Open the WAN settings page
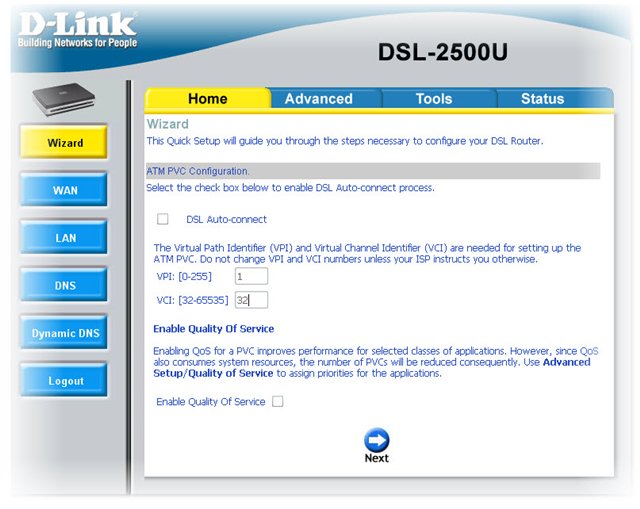This screenshot has width=640, height=509. tap(64, 189)
